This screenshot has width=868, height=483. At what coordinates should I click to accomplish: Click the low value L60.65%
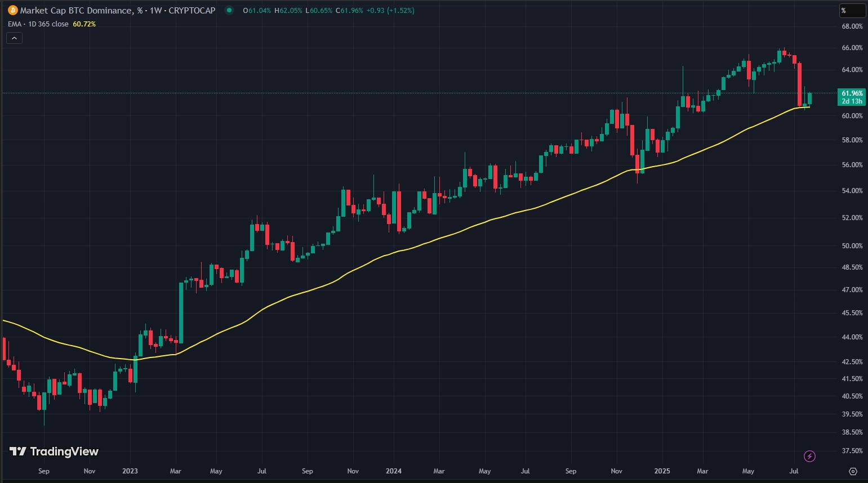coord(319,10)
